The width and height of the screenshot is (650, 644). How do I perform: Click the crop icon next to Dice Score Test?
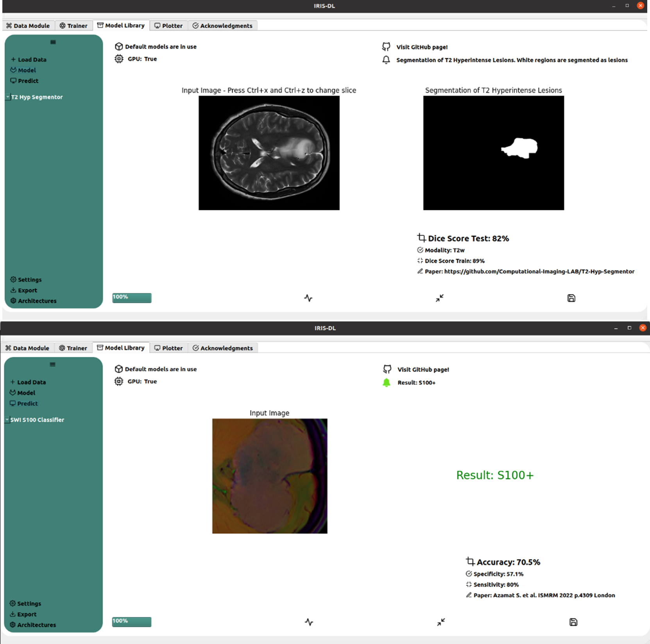(421, 238)
